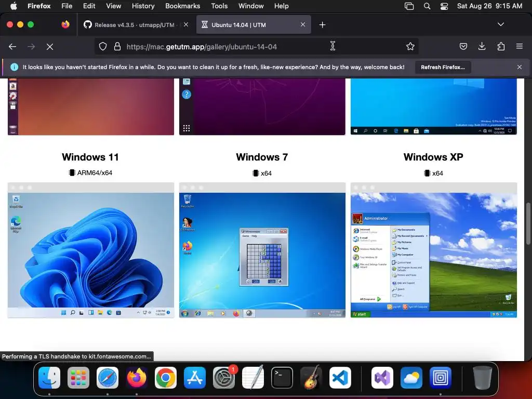Open the Windows 11 gallery link

click(x=90, y=157)
